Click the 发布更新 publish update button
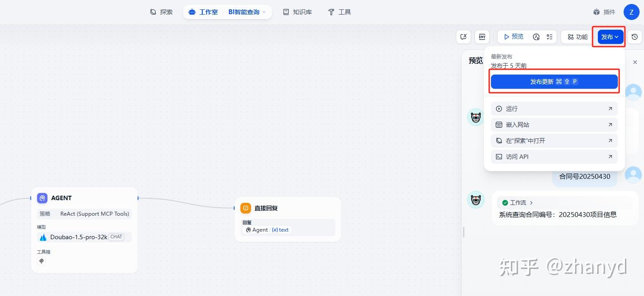644x296 pixels. 554,81
